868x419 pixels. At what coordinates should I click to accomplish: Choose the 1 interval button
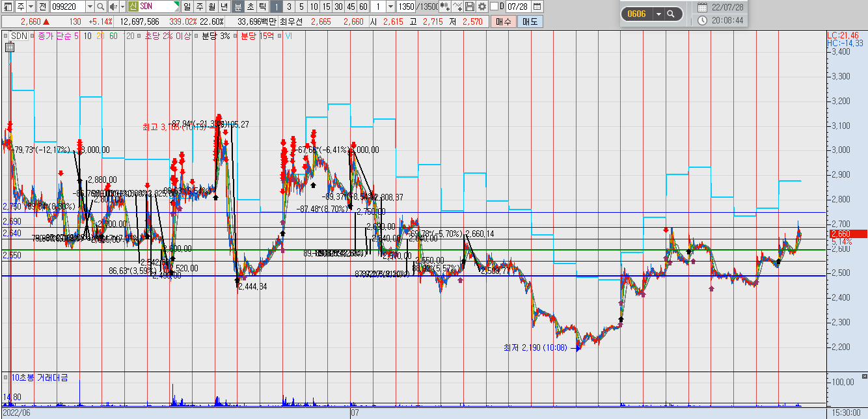[276, 7]
